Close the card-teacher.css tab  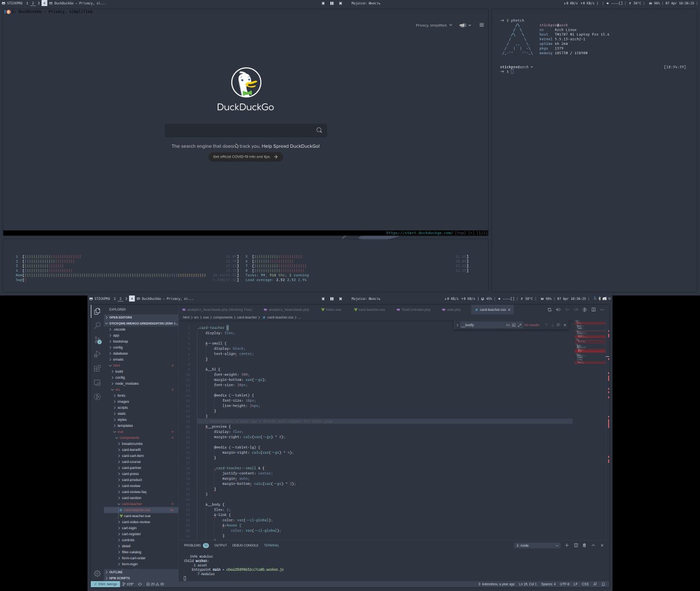click(509, 310)
